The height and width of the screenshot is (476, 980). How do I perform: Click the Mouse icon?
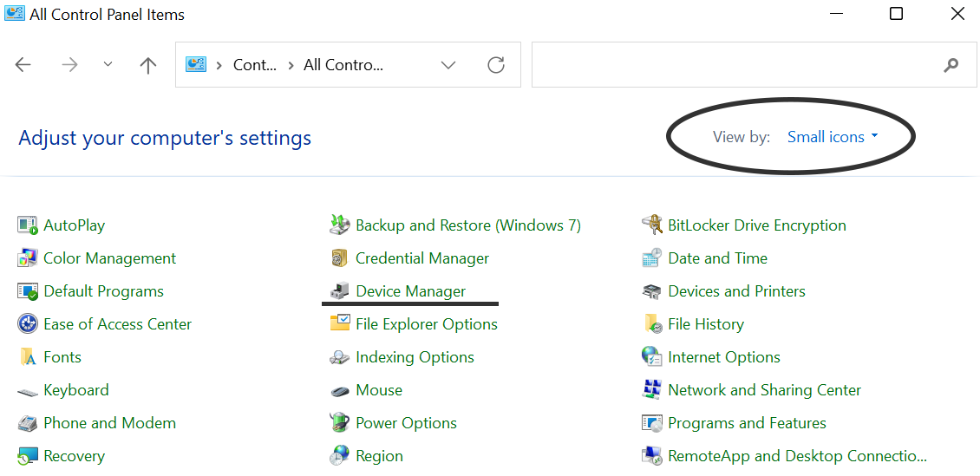coord(339,391)
